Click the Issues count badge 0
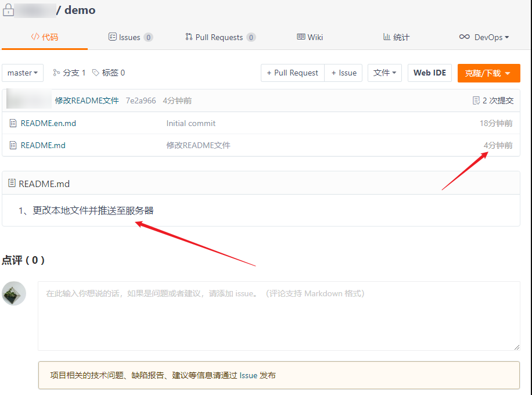This screenshot has width=532, height=395. [148, 37]
